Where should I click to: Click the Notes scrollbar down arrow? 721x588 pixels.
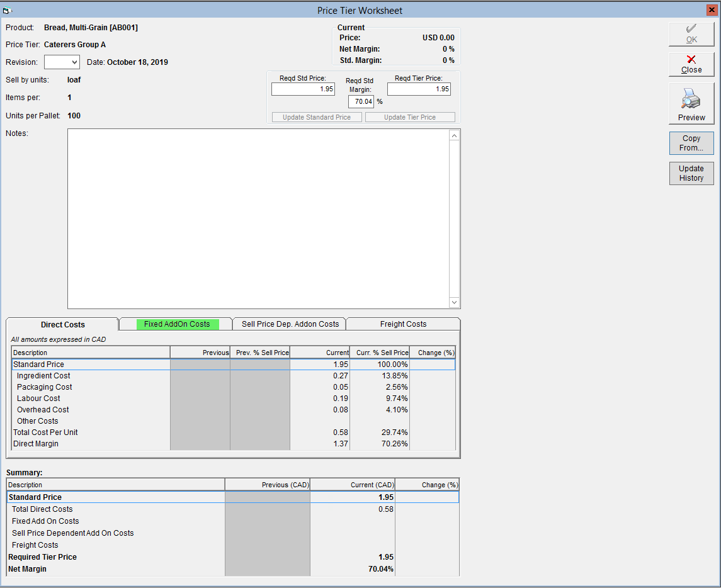[454, 302]
